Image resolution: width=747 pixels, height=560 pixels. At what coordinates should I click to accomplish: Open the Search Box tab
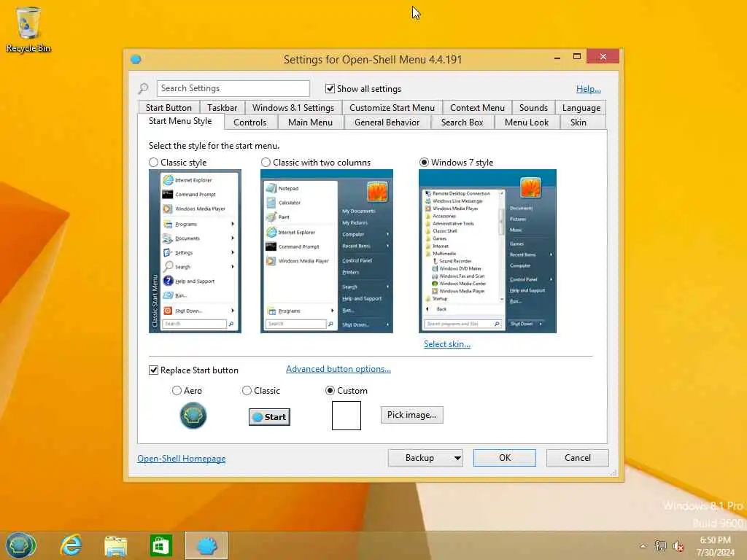coord(462,122)
